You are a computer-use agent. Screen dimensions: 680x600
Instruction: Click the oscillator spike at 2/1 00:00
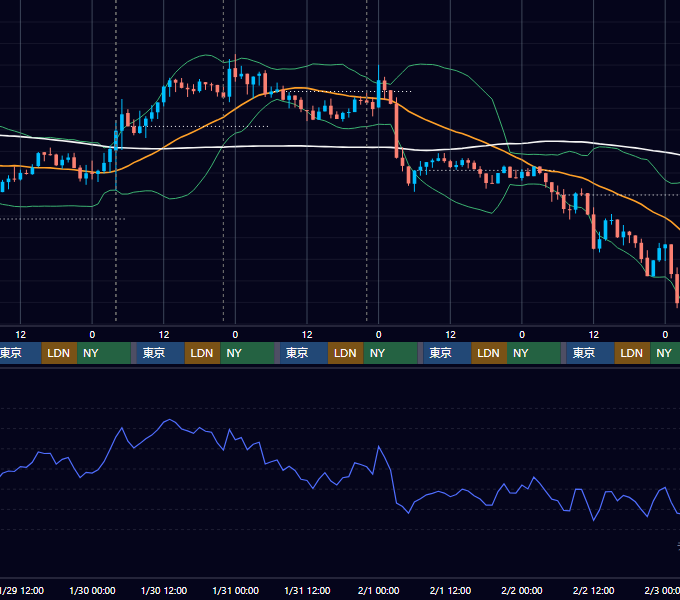[379, 447]
